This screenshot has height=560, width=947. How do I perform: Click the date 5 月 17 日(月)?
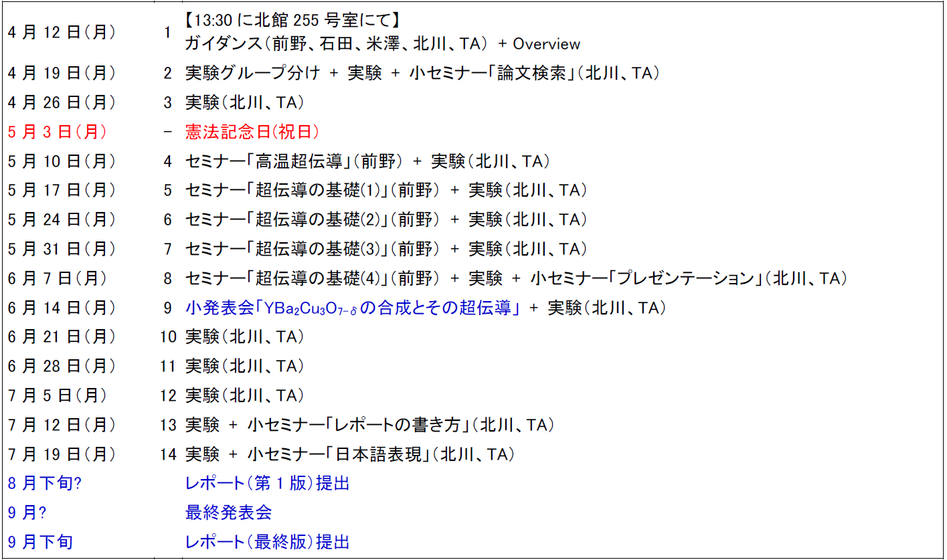[62, 191]
